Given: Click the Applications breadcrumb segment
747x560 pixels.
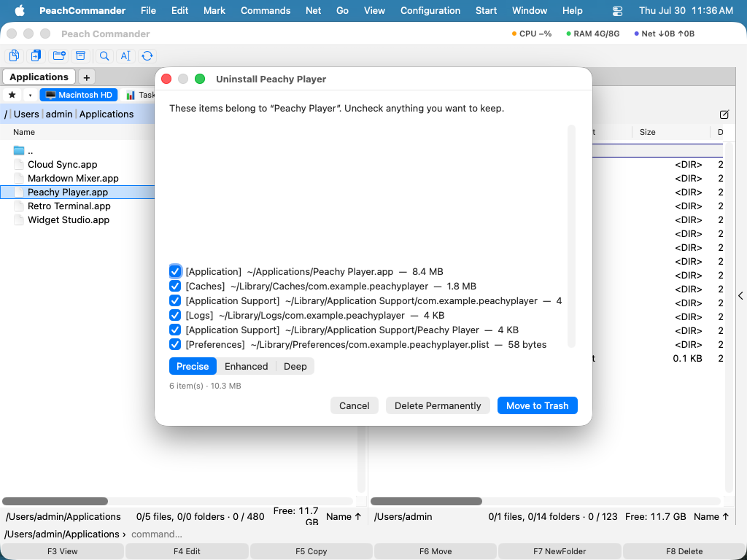Looking at the screenshot, I should coord(107,114).
